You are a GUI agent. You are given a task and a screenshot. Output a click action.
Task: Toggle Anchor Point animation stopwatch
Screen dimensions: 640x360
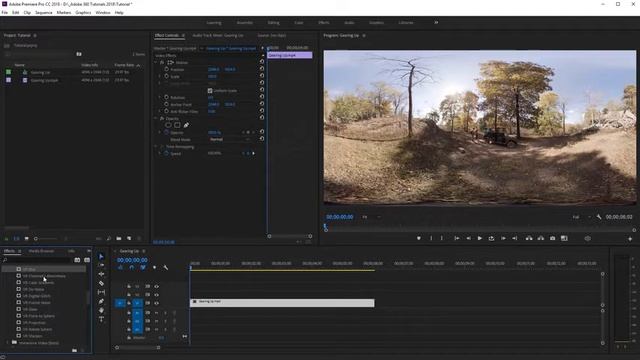pyautogui.click(x=167, y=104)
